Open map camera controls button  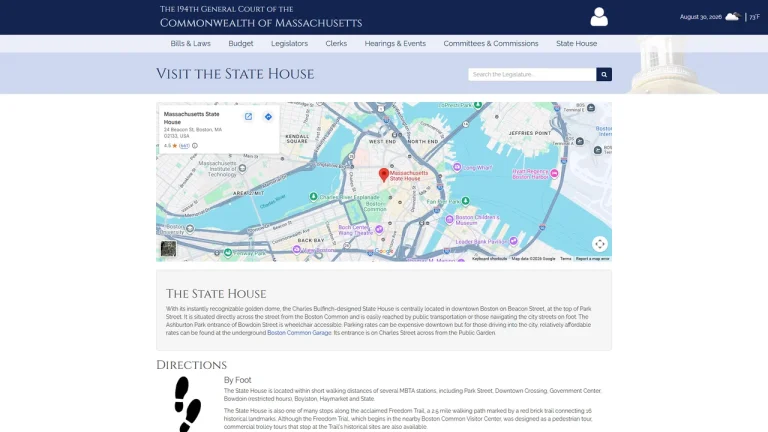coord(600,244)
